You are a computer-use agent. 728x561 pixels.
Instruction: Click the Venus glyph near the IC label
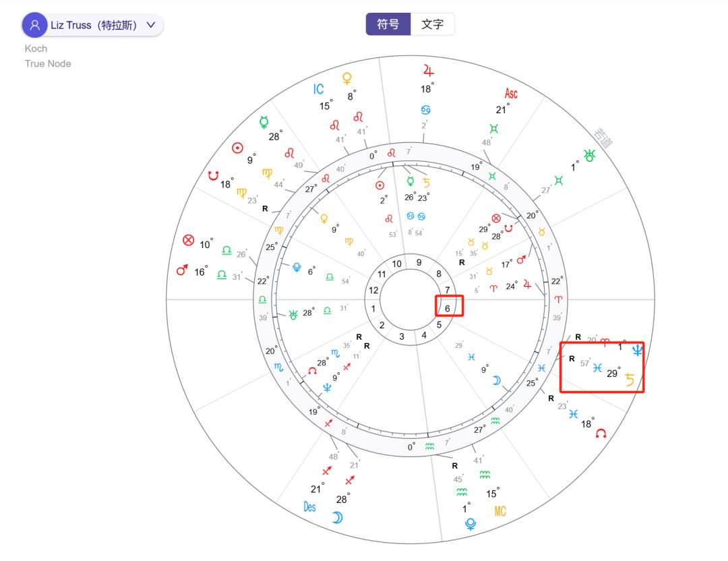pyautogui.click(x=346, y=79)
